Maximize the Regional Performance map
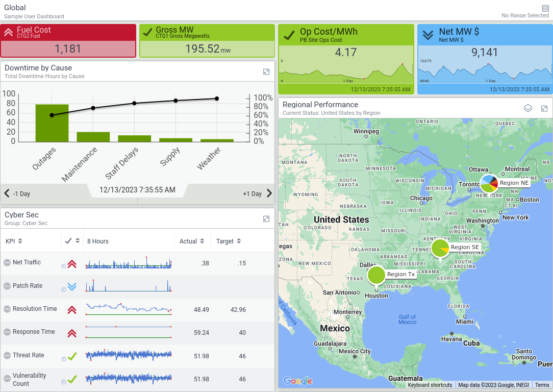This screenshot has height=392, width=553. pyautogui.click(x=544, y=109)
